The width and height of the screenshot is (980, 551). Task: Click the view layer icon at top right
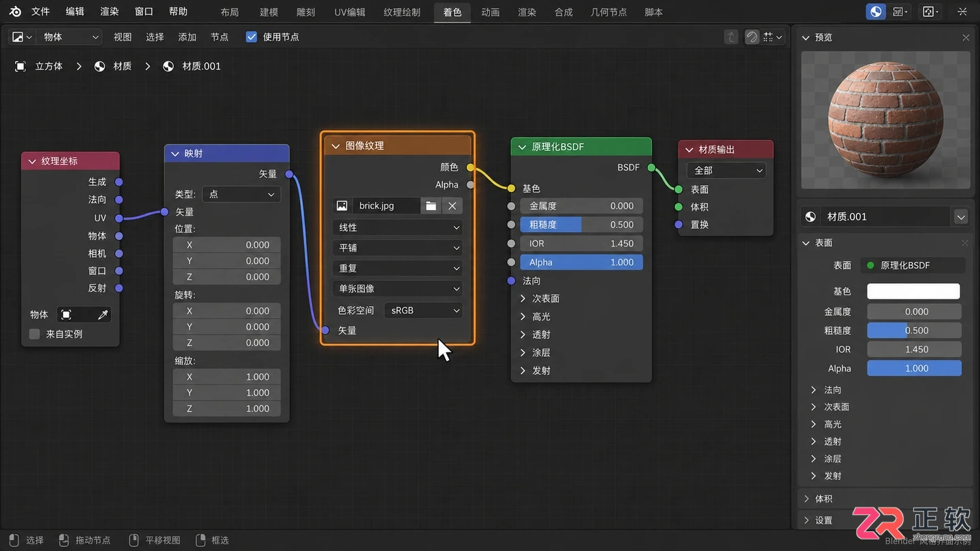point(899,12)
